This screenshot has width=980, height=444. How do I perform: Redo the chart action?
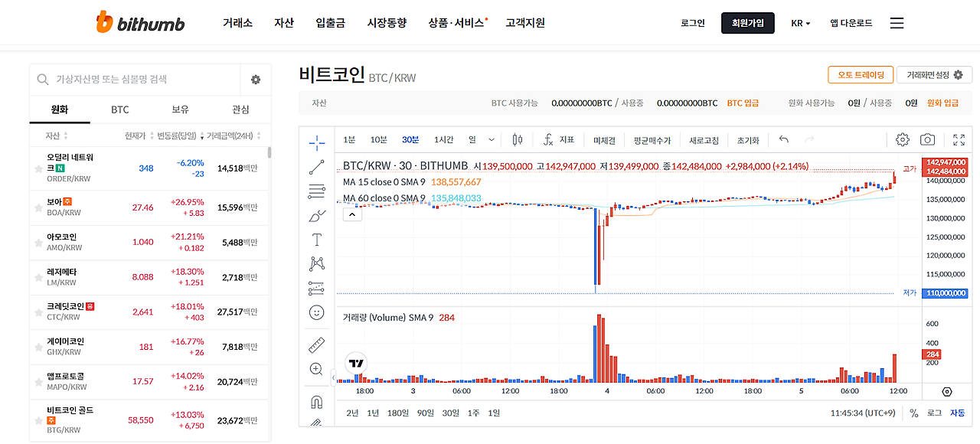pyautogui.click(x=809, y=139)
